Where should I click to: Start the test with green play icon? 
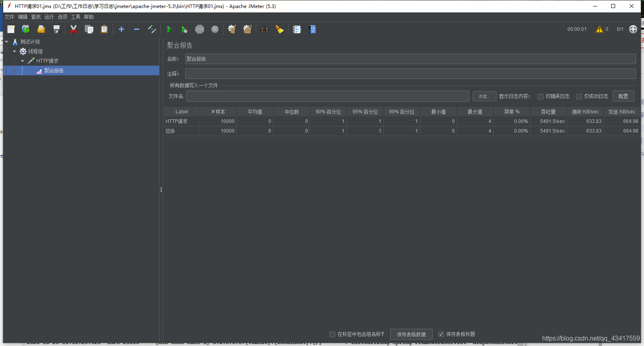tap(169, 29)
